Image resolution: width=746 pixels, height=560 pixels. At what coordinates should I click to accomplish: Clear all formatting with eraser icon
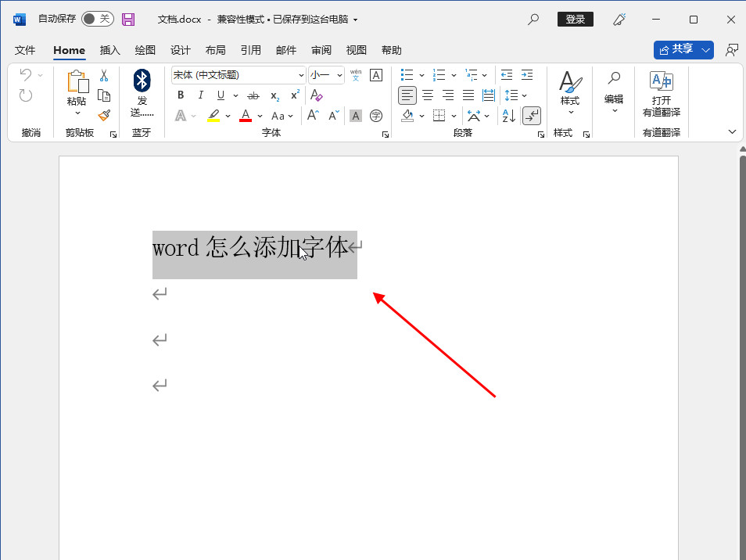coord(316,95)
